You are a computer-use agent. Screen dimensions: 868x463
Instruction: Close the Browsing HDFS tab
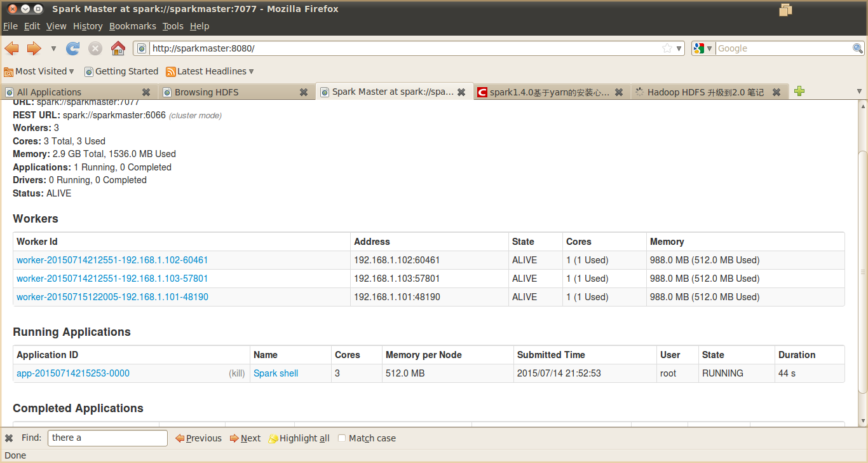click(304, 92)
